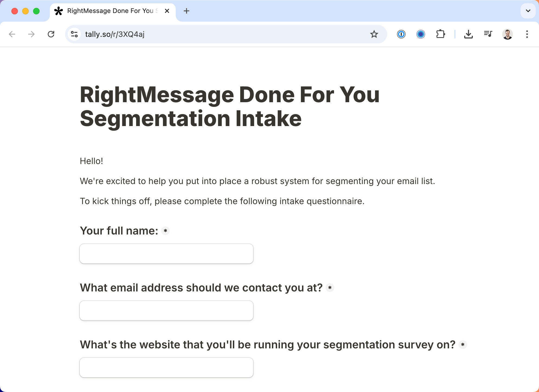
Task: Click the Tally asterisk favicon on tab
Action: [x=59, y=11]
